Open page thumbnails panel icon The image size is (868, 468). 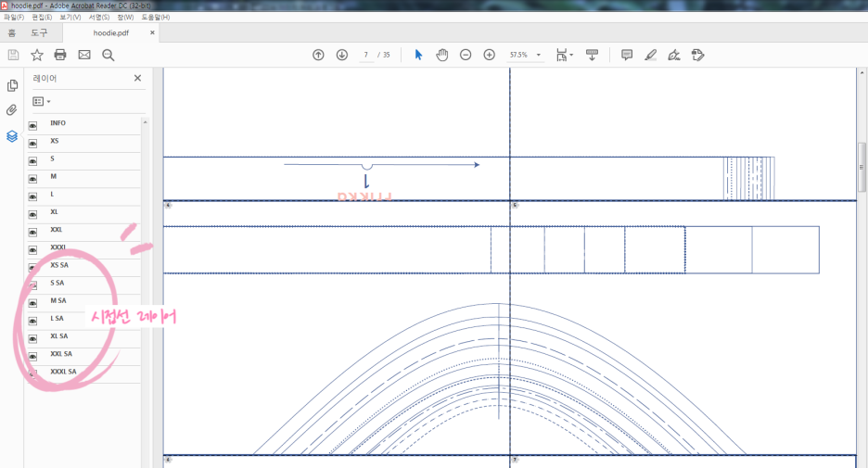pos(12,85)
